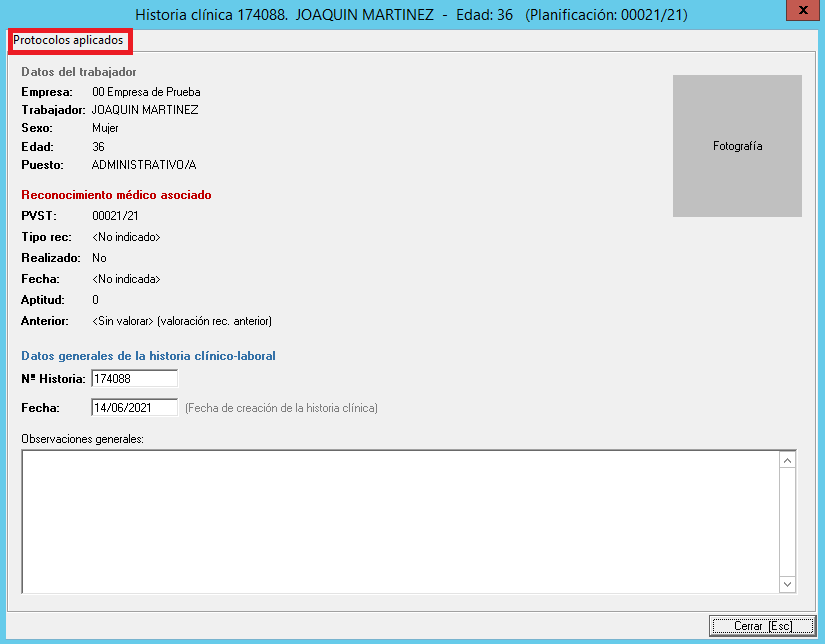Click the PVST value 00021/21
This screenshot has width=825, height=644.
(115, 216)
